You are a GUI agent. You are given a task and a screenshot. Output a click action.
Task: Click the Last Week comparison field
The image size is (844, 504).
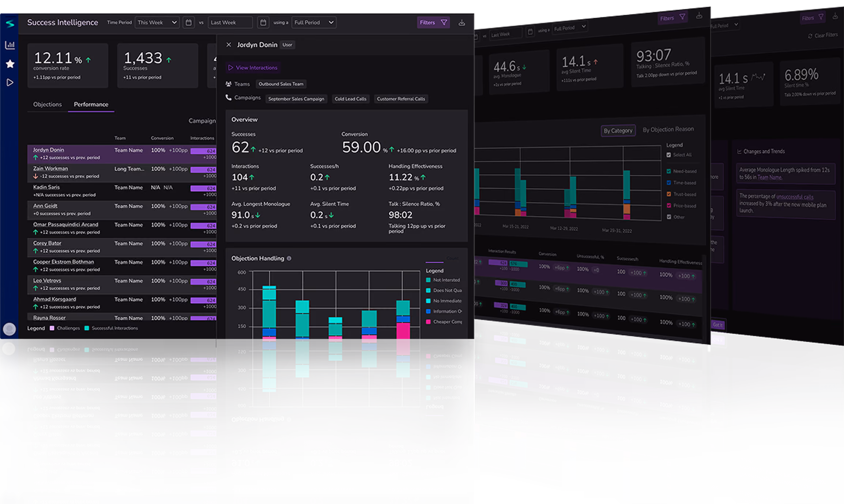[x=230, y=23]
